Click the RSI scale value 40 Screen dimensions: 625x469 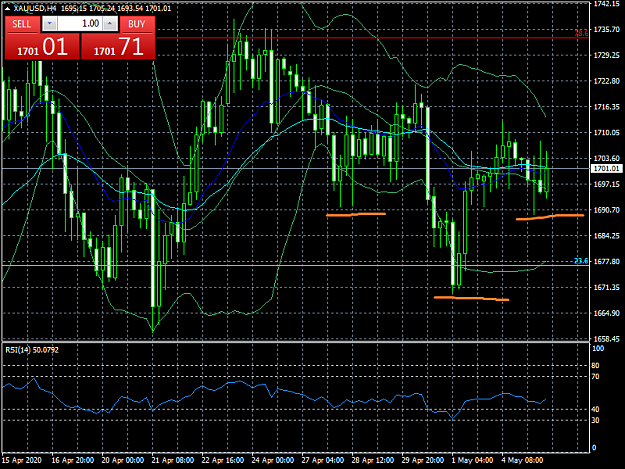coord(595,409)
